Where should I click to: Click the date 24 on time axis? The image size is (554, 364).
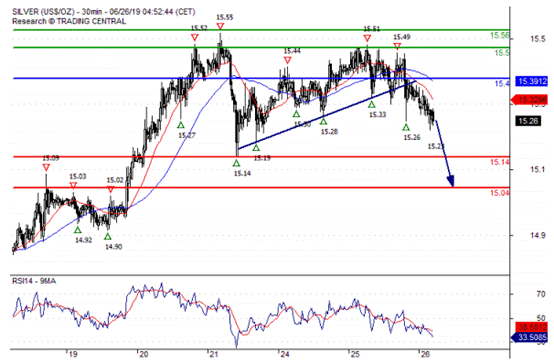(284, 354)
